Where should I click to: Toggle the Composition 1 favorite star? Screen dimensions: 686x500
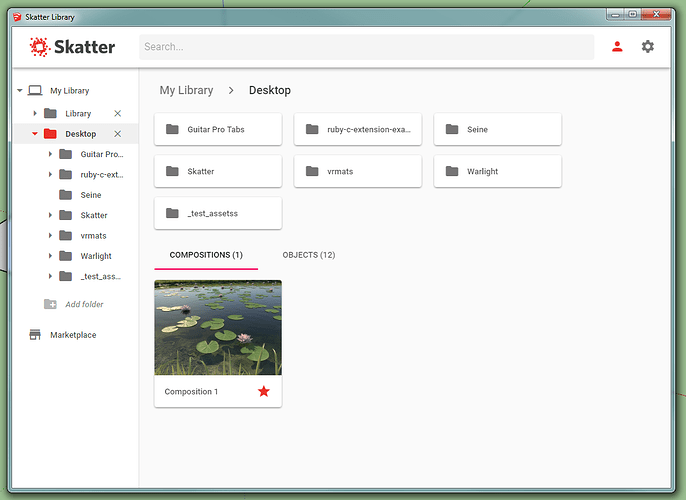pyautogui.click(x=264, y=391)
